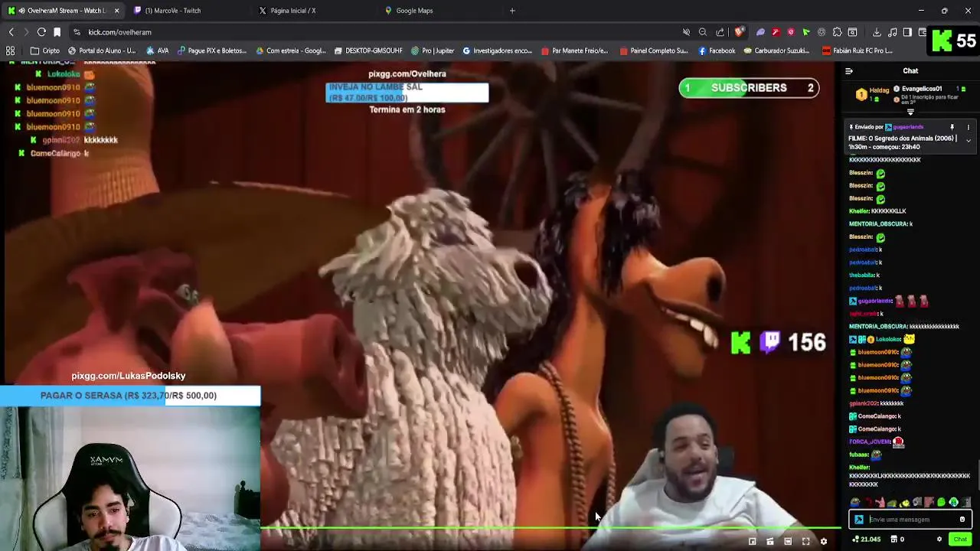Open Pague PIX e Boletos bookmark
Viewport: 980px width, 551px height.
(x=211, y=51)
